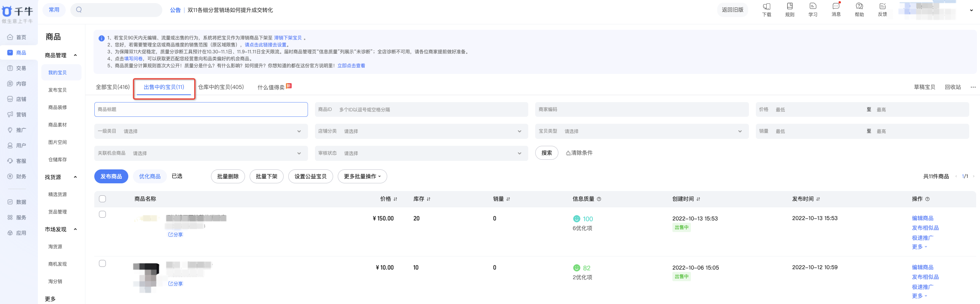Open 店铺 in the left sidebar
The height and width of the screenshot is (304, 980).
(17, 99)
